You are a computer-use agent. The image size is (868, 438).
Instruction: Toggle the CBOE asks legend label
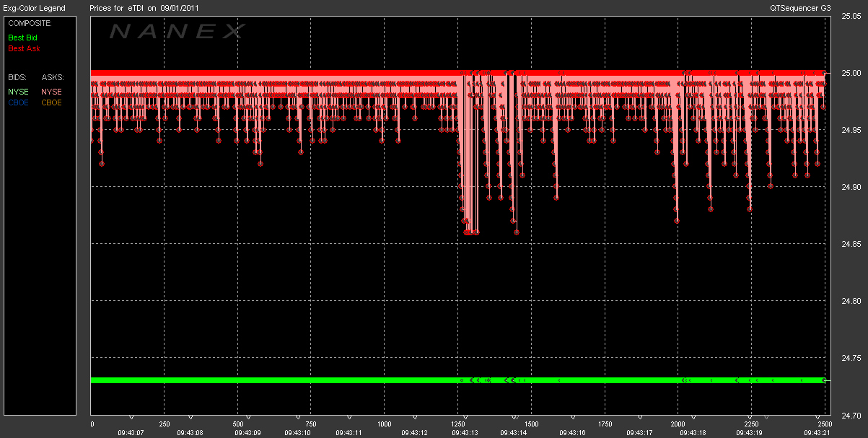pyautogui.click(x=51, y=102)
